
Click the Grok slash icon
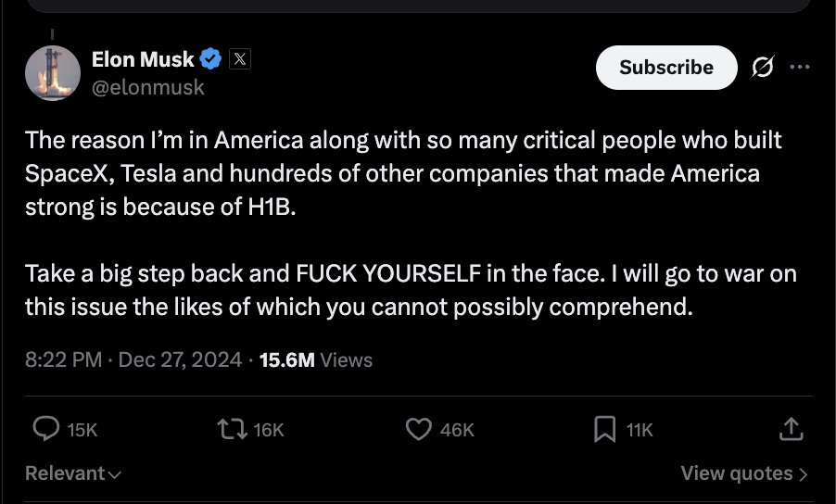(x=763, y=67)
